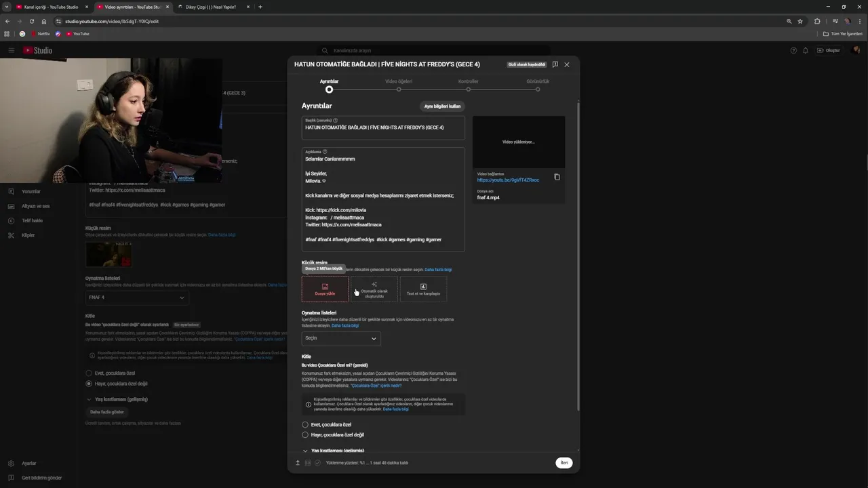Open a new browser tab with plus
The image size is (868, 488).
(x=260, y=7)
